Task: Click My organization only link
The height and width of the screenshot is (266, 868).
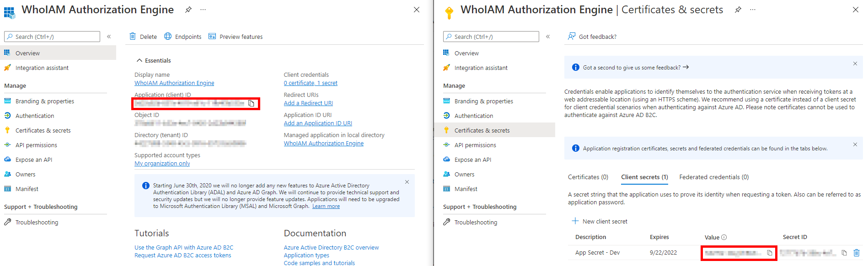Action: (x=162, y=164)
